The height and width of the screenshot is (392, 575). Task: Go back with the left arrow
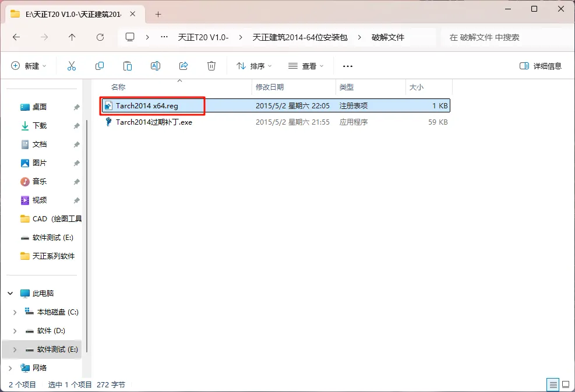[16, 37]
